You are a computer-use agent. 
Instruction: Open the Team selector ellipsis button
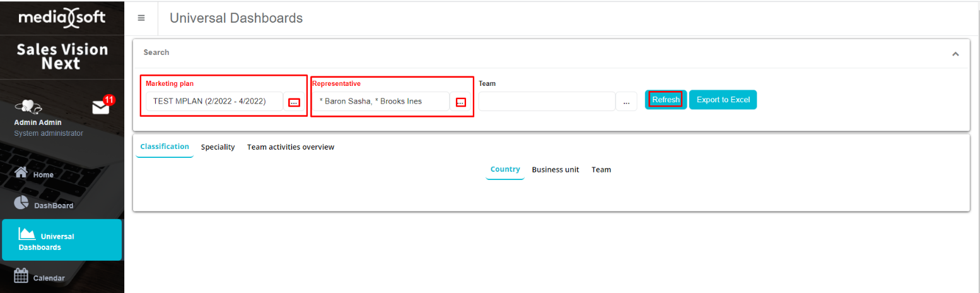[626, 102]
